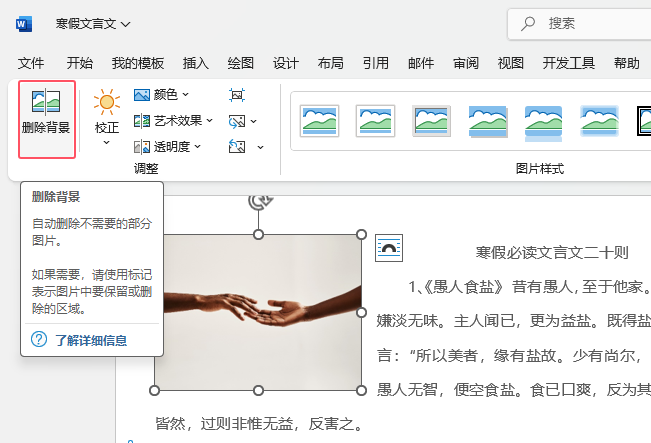Apply the sixth soft-edge picture style

coord(600,121)
